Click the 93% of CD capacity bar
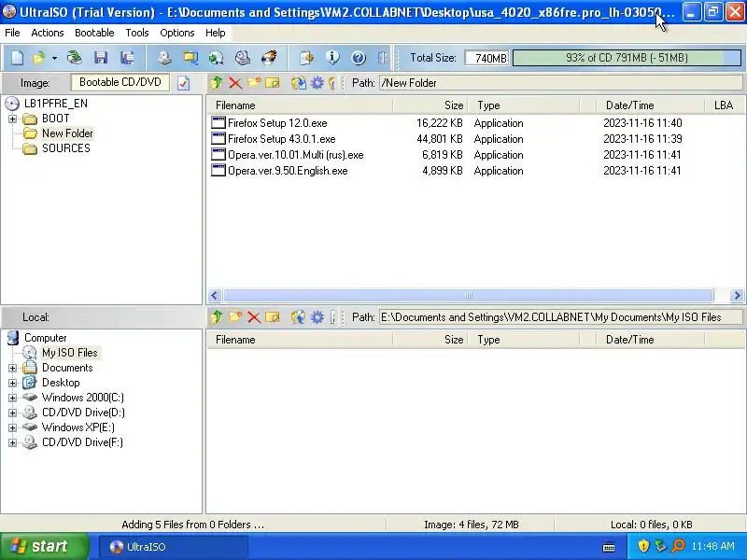Screen dimensions: 747x560 point(627,58)
